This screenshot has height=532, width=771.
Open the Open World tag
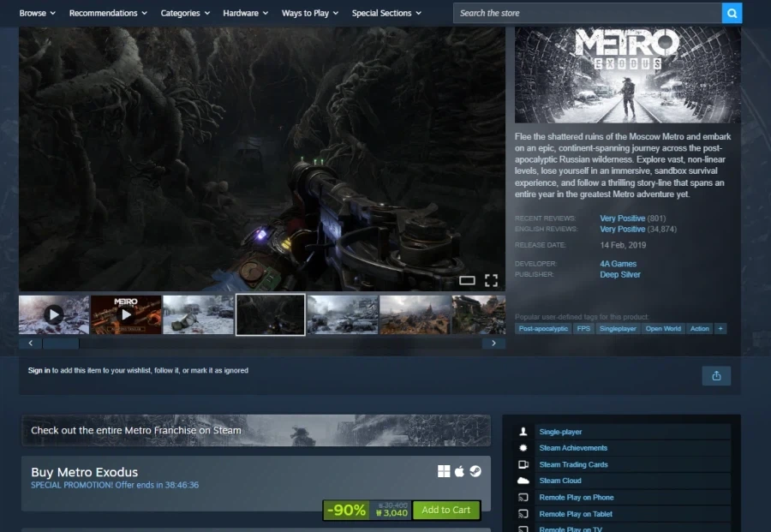pos(663,328)
